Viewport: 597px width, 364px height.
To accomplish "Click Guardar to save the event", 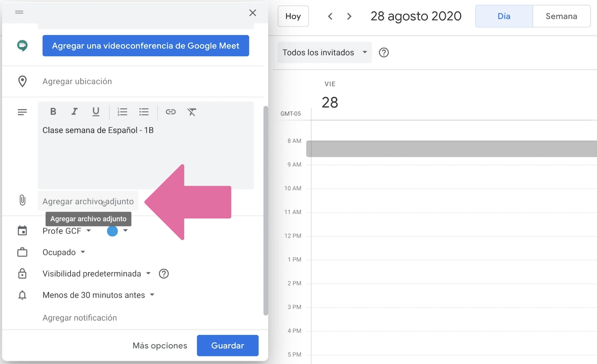I will click(227, 346).
